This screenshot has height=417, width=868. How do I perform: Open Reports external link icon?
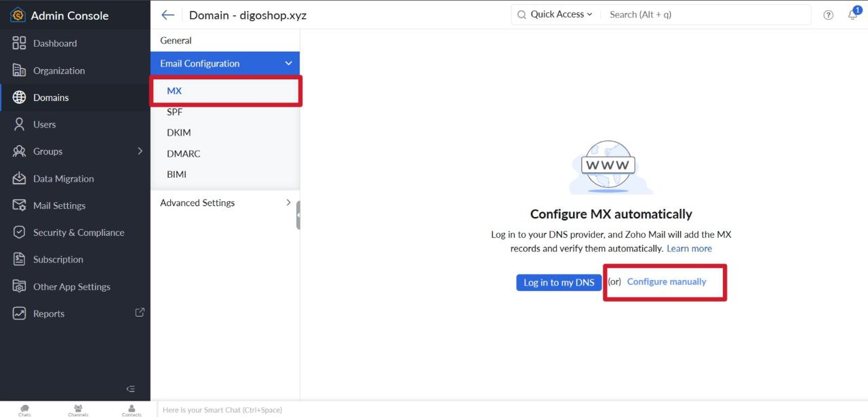140,313
